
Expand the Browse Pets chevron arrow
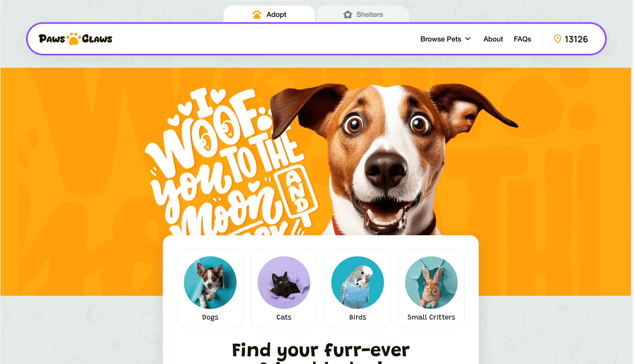point(468,39)
